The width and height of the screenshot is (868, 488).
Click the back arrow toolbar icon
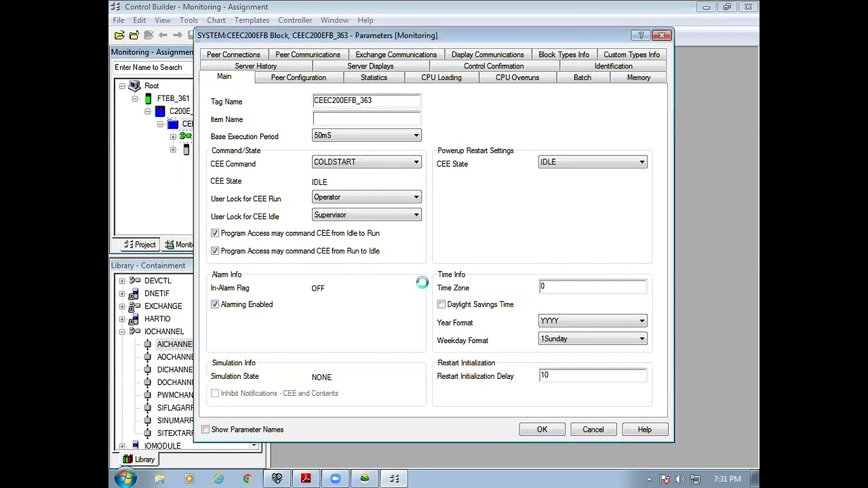coord(163,35)
